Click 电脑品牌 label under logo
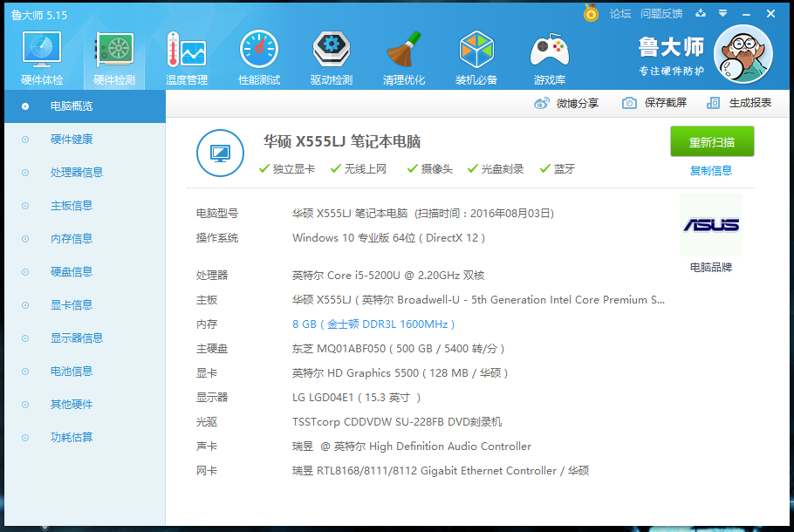The height and width of the screenshot is (532, 794). (711, 267)
